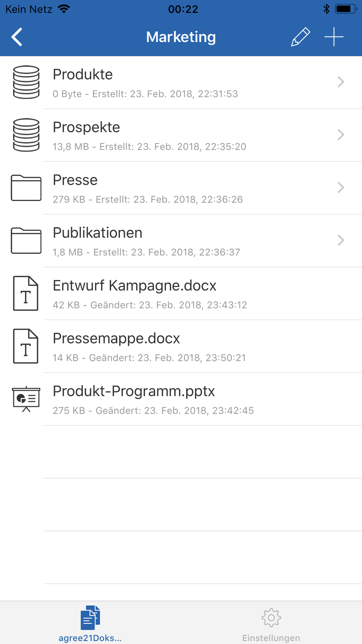Tap the pencil edit icon
This screenshot has height=644, width=362.
pyautogui.click(x=300, y=37)
